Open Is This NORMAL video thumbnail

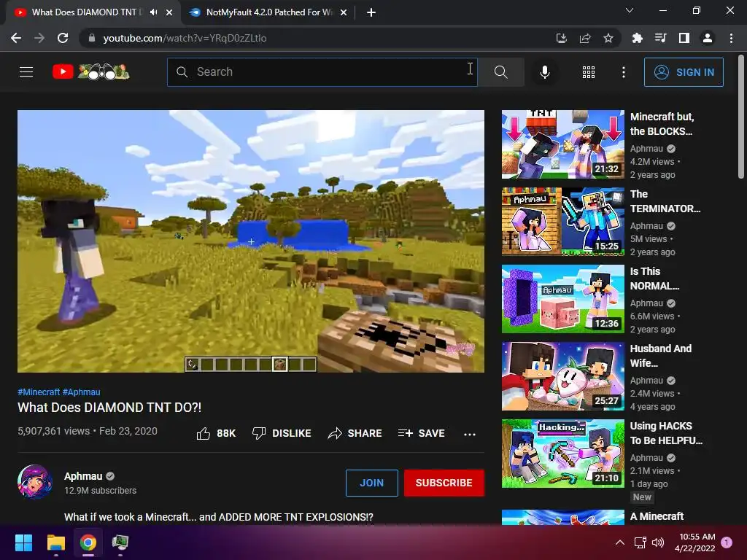pyautogui.click(x=563, y=299)
